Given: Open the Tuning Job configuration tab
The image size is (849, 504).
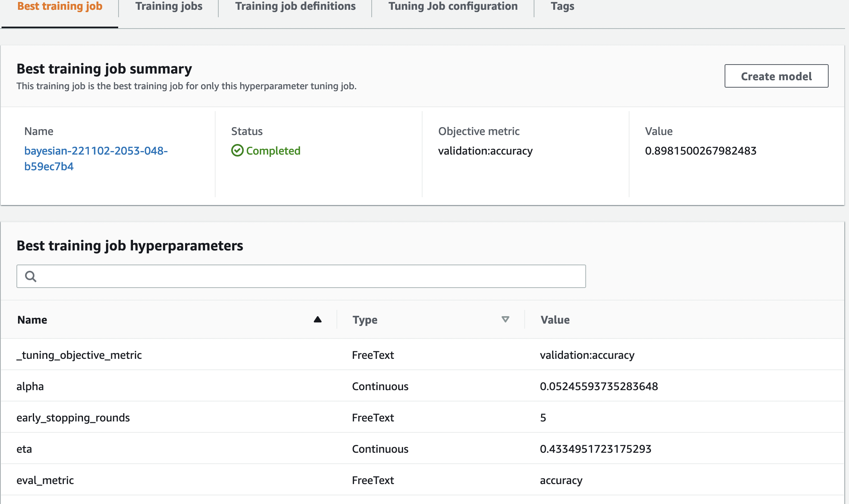Looking at the screenshot, I should tap(453, 7).
